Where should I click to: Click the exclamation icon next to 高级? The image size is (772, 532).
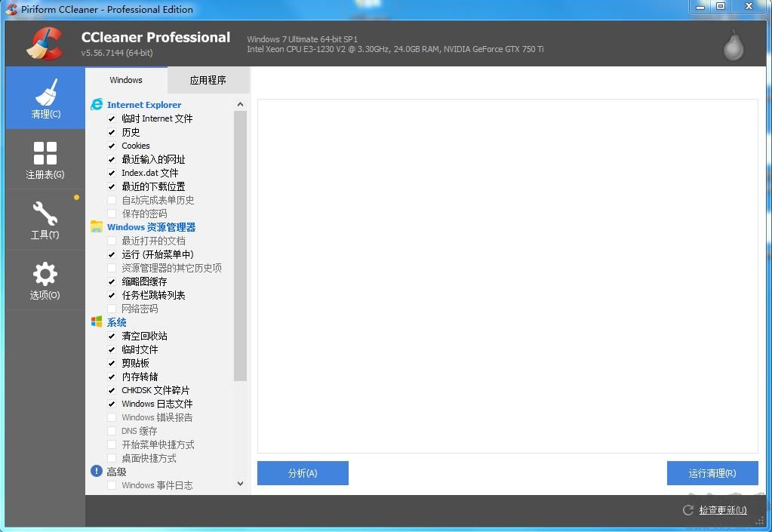tap(97, 471)
